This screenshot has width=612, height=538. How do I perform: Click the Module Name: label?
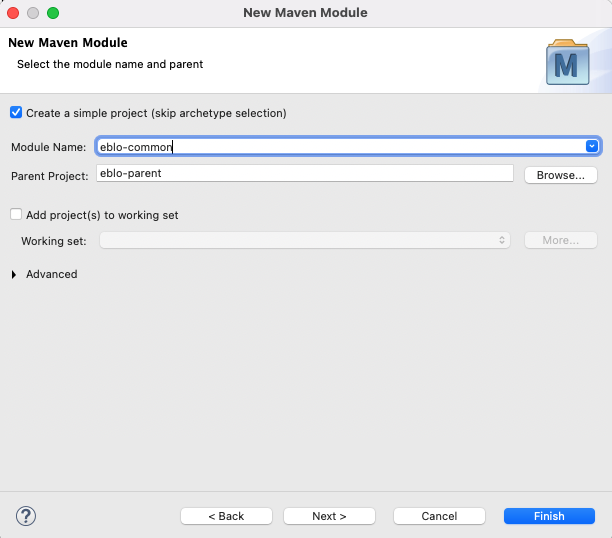click(48, 147)
